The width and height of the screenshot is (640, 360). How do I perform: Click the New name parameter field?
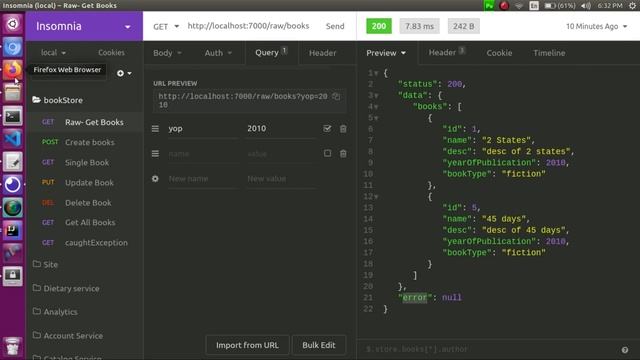coord(203,179)
